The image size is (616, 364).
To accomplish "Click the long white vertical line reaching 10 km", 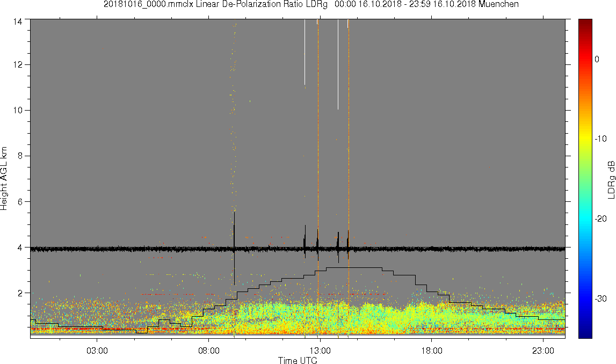I will coord(338,64).
